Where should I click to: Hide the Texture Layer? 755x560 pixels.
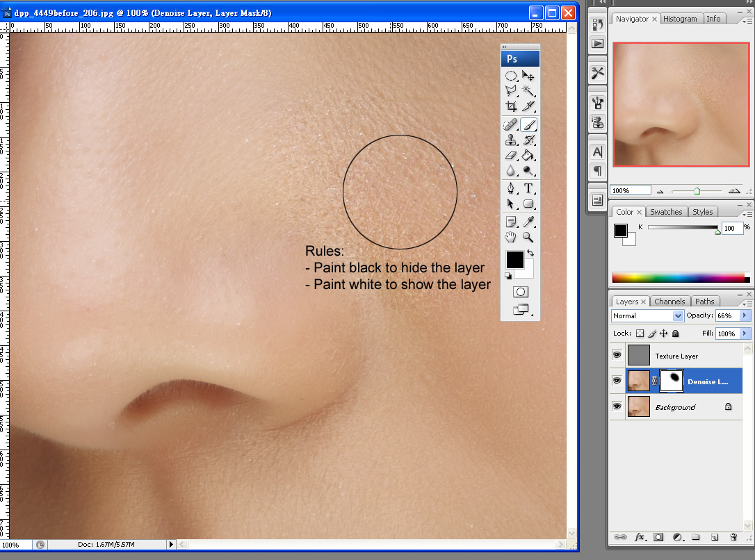coord(617,355)
